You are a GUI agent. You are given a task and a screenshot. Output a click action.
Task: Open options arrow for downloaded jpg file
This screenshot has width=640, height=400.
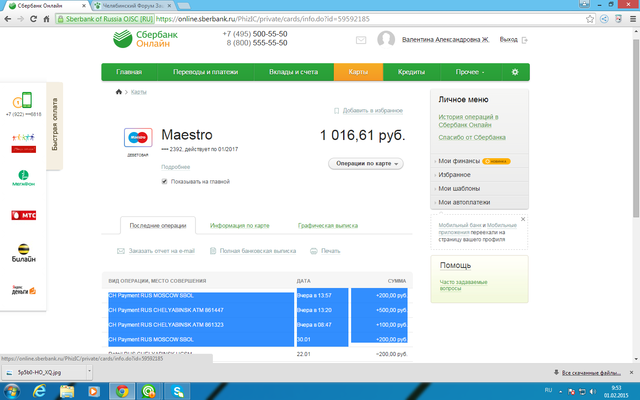click(89, 372)
